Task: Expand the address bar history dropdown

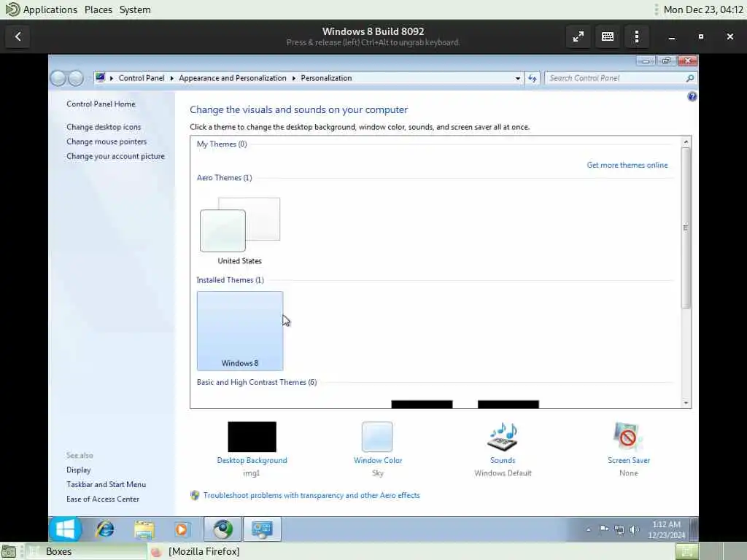Action: tap(517, 78)
